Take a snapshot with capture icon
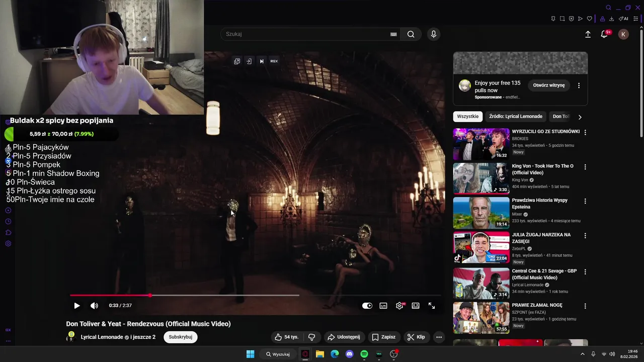Screen dimensions: 644x362 [562, 19]
